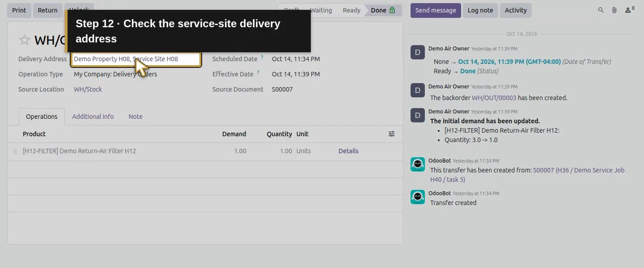The image size is (644, 268).
Task: Click the Demand column header
Action: point(234,134)
